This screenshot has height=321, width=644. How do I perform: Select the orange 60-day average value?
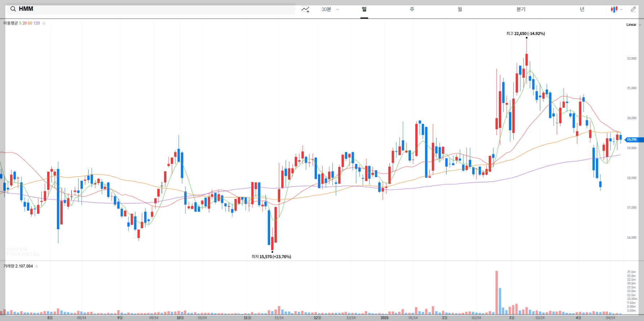point(30,23)
